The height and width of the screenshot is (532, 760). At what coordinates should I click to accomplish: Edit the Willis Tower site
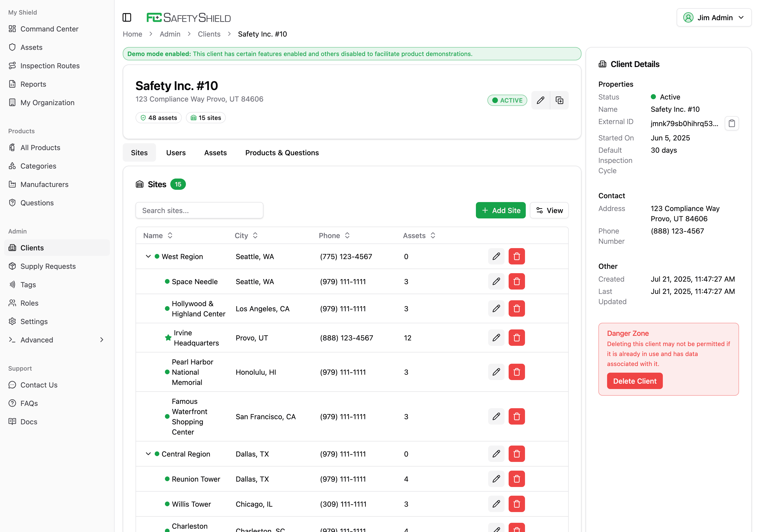coord(496,504)
